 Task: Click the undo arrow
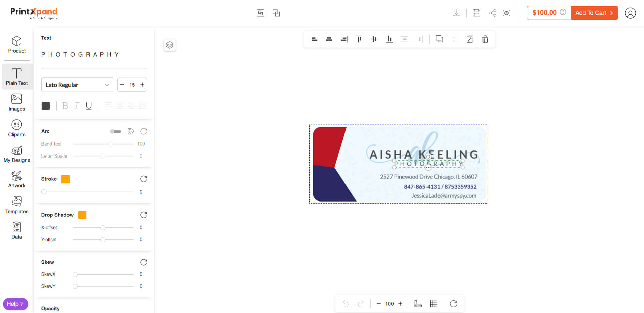346,304
